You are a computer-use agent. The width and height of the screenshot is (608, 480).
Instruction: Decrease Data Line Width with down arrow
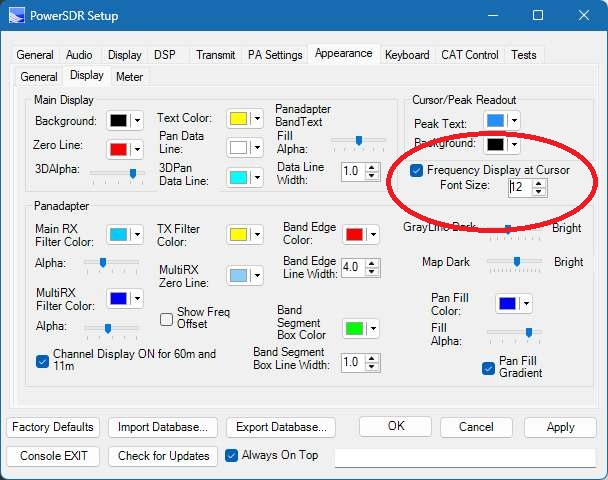tap(372, 176)
